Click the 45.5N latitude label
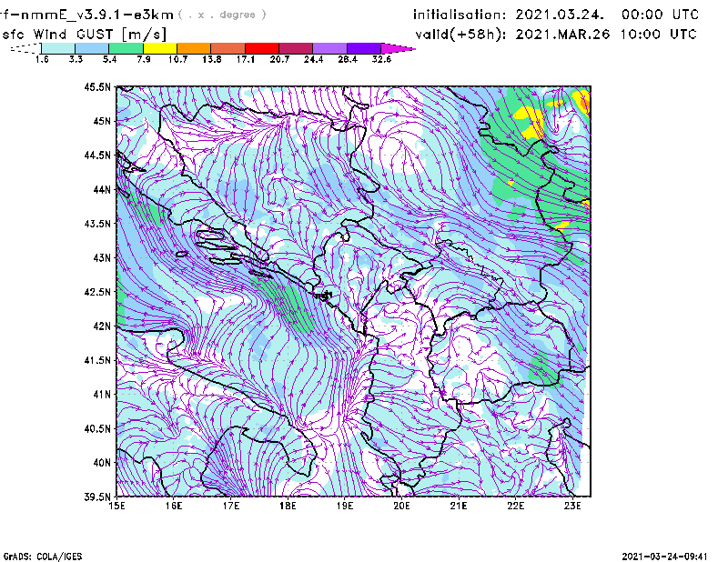Viewport: 728px width, 562px height. (x=97, y=86)
